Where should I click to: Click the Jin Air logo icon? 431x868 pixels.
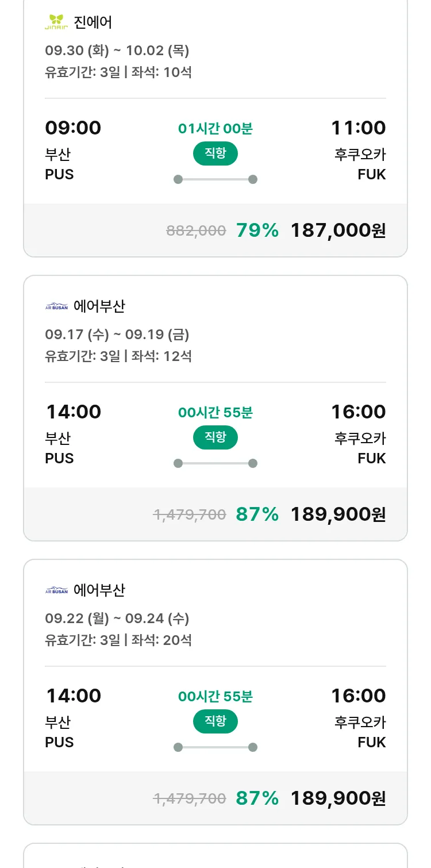pos(56,22)
